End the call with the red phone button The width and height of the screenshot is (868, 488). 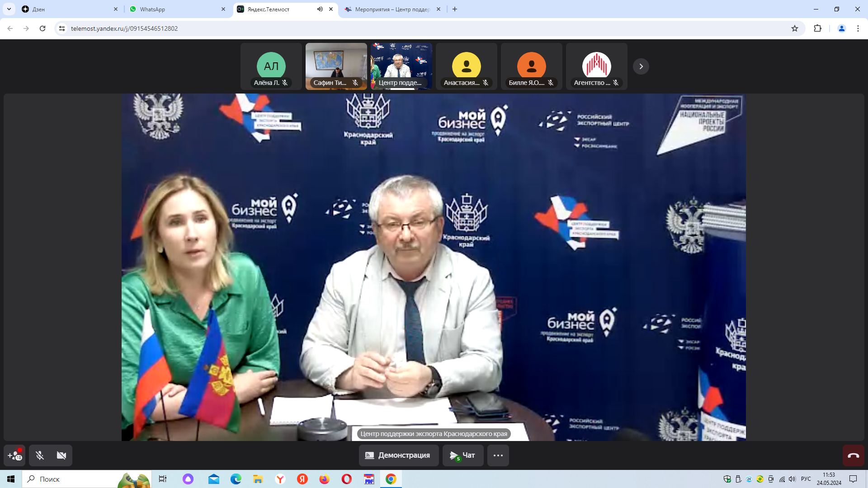click(x=854, y=455)
